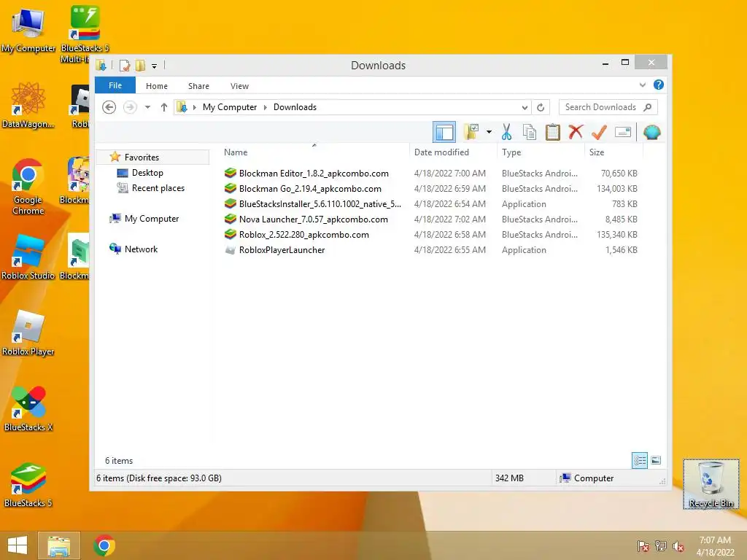Open the recent locations dropdown
Screen dimensions: 747x560
click(x=147, y=107)
